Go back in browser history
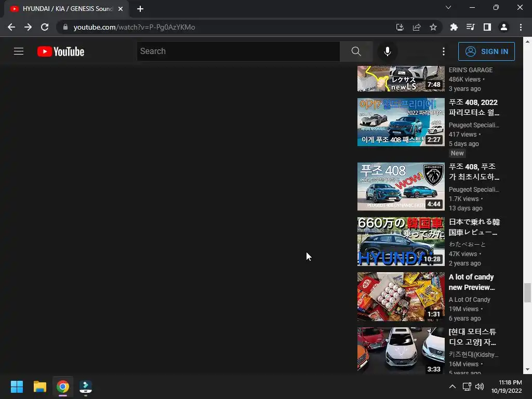This screenshot has width=532, height=399. point(11,27)
